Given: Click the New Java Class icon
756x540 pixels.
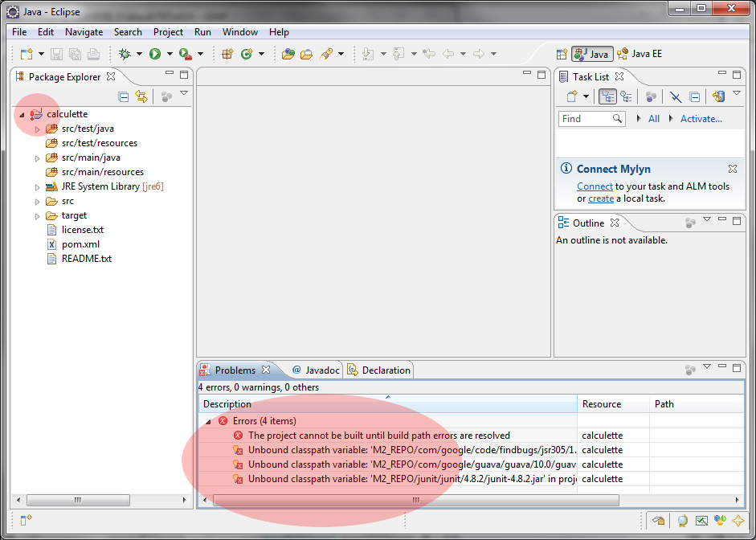Looking at the screenshot, I should click(247, 54).
